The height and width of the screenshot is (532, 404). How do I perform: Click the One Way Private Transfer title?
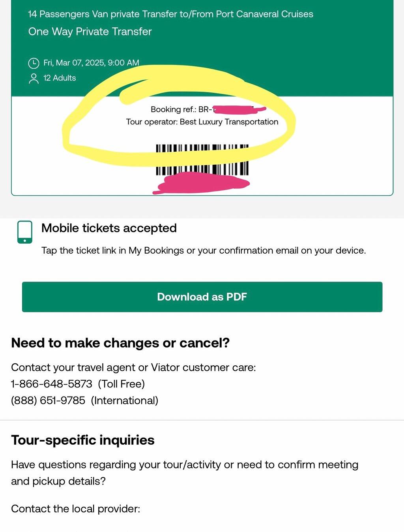90,32
